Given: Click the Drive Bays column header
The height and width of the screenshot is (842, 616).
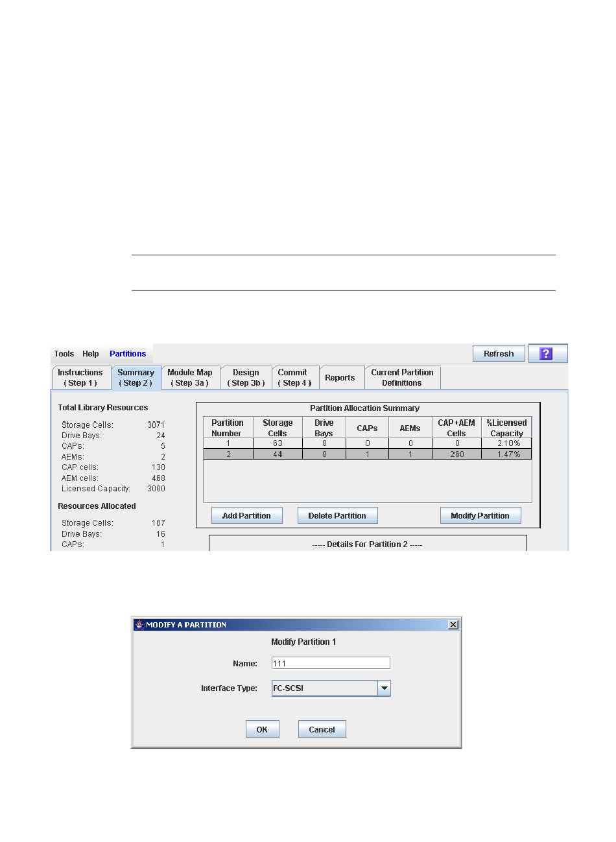Looking at the screenshot, I should pyautogui.click(x=324, y=428).
